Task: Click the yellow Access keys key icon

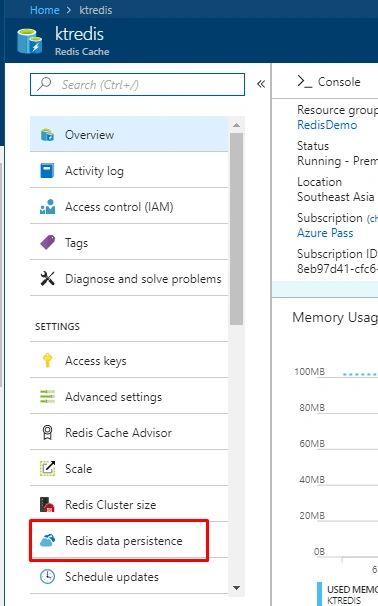Action: 48,360
